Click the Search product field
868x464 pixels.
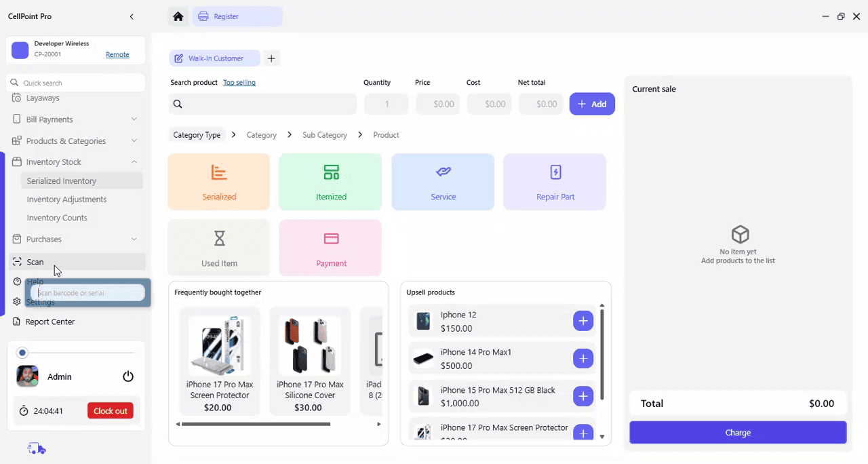click(263, 104)
